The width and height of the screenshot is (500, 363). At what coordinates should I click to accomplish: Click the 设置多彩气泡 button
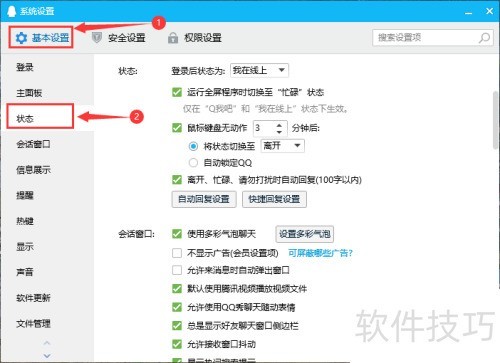click(305, 234)
